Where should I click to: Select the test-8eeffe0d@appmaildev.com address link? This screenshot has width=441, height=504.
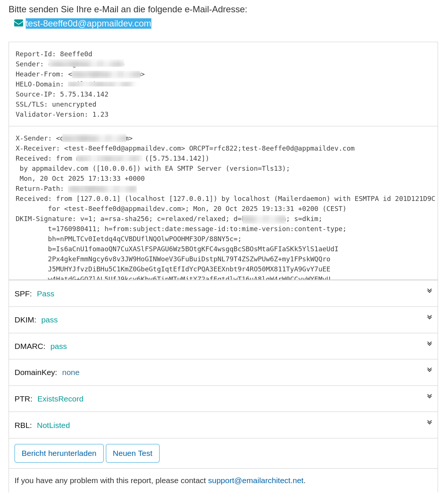pos(88,23)
